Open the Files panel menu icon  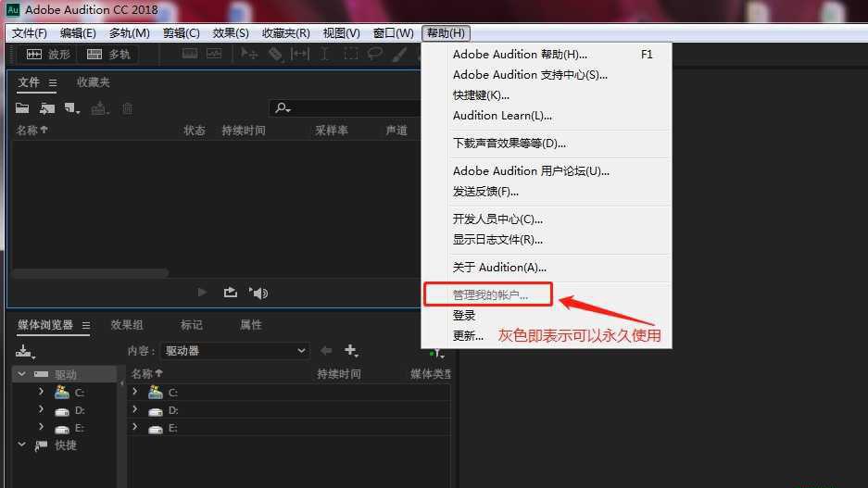tap(53, 83)
